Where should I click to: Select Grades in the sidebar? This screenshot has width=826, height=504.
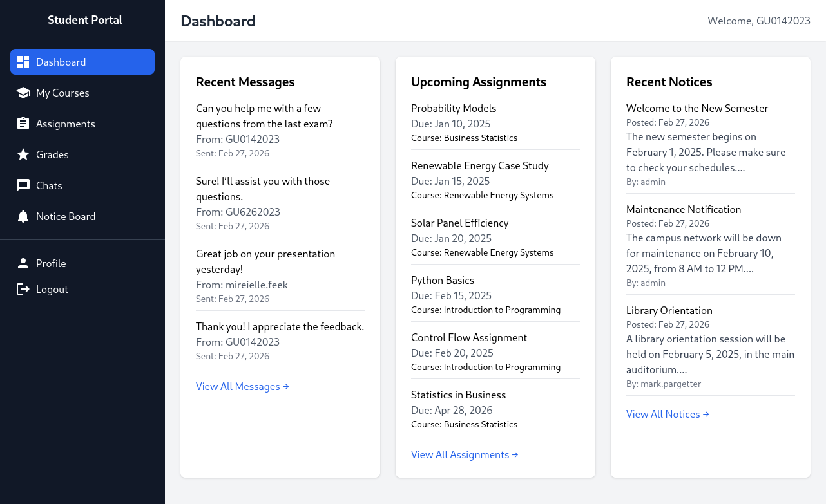[52, 154]
